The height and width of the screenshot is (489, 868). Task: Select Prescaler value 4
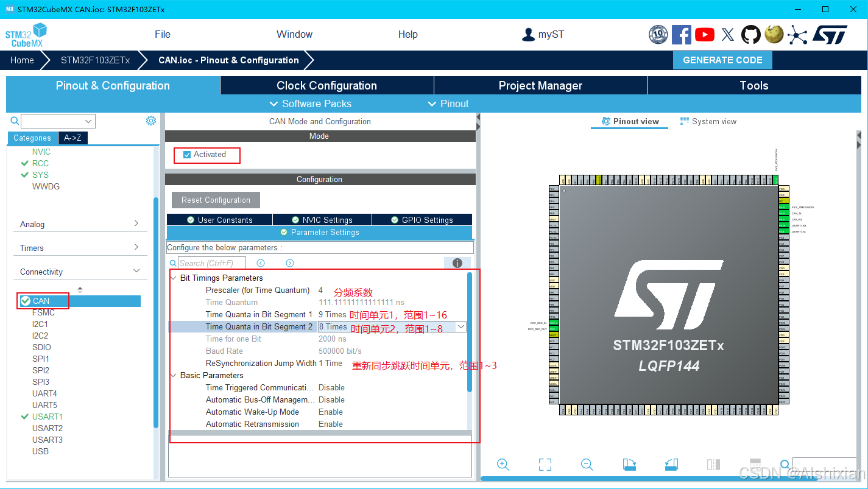point(321,290)
